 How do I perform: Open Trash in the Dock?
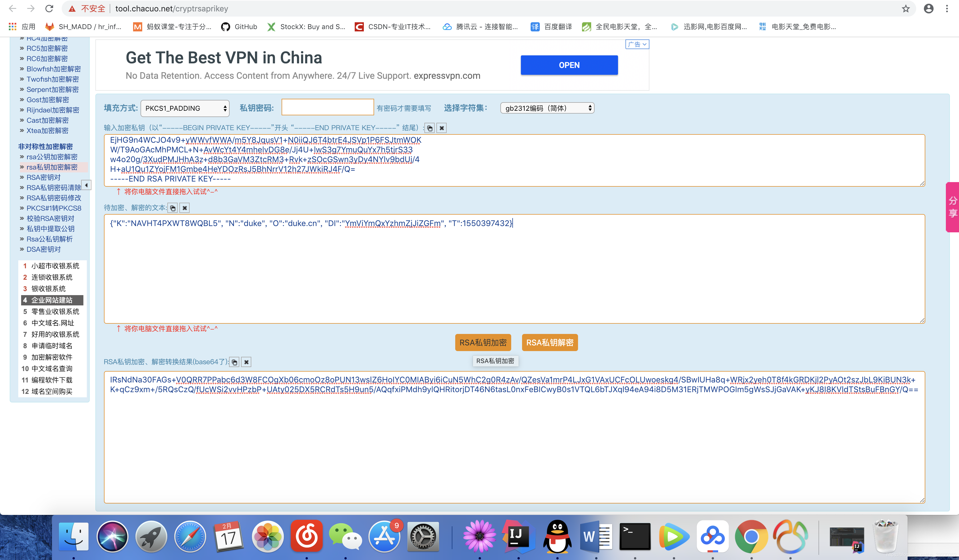pyautogui.click(x=886, y=537)
